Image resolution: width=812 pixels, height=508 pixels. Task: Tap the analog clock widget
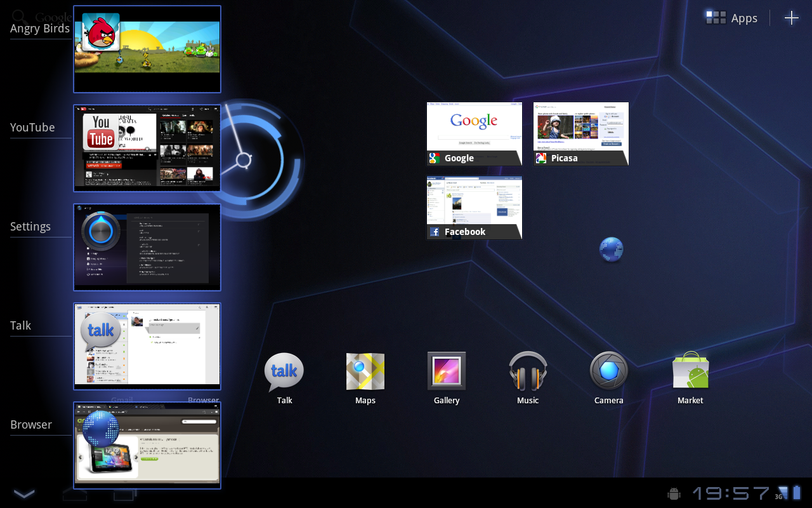click(x=244, y=160)
